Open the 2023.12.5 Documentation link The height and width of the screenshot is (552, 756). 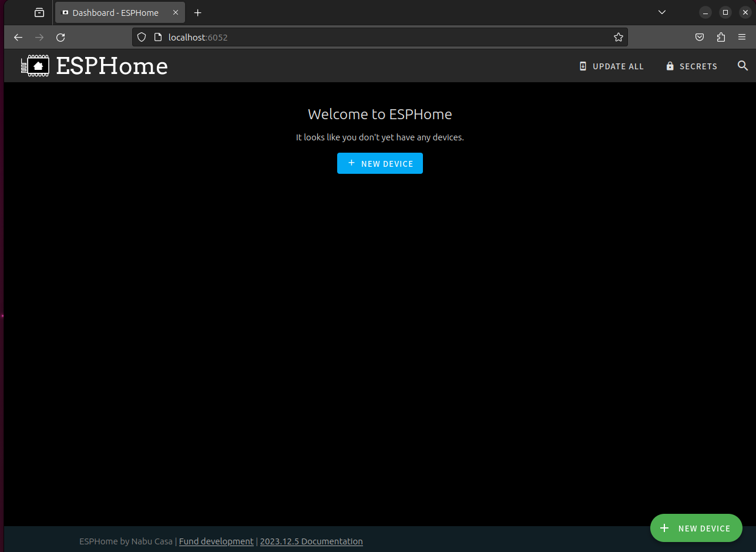coord(311,541)
